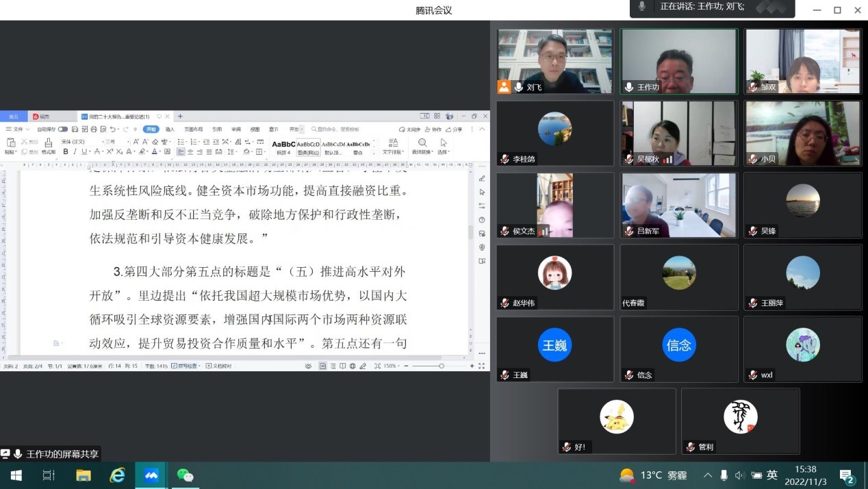Apply the 标题 4 style
The height and width of the screenshot is (489, 868).
283,147
